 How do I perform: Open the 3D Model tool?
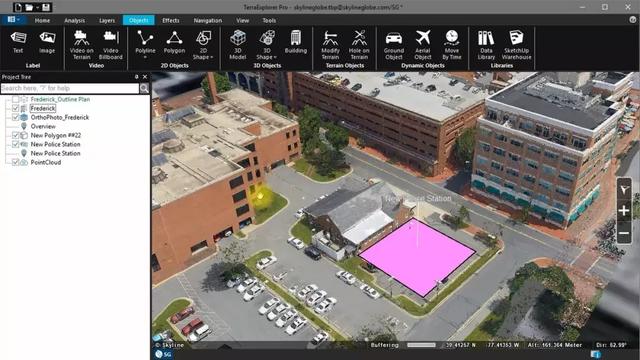pyautogui.click(x=238, y=45)
